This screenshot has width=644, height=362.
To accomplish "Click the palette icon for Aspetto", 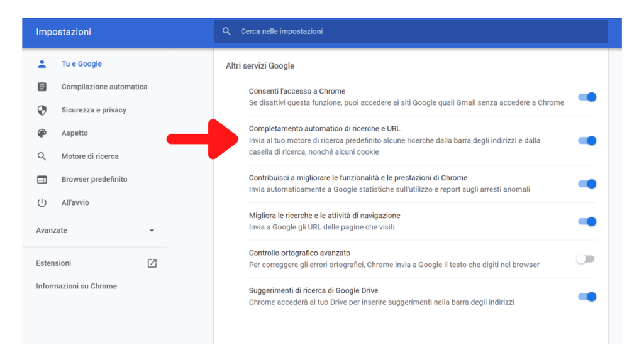I will pos(42,133).
